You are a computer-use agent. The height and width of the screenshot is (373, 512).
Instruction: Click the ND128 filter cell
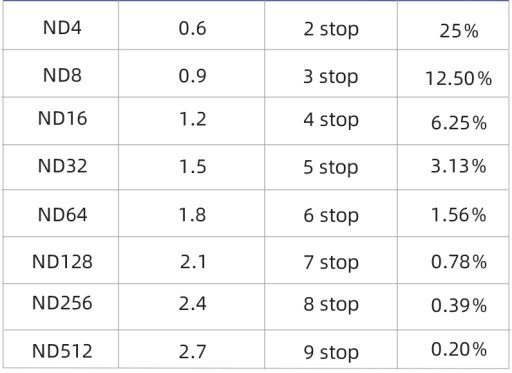pos(62,262)
